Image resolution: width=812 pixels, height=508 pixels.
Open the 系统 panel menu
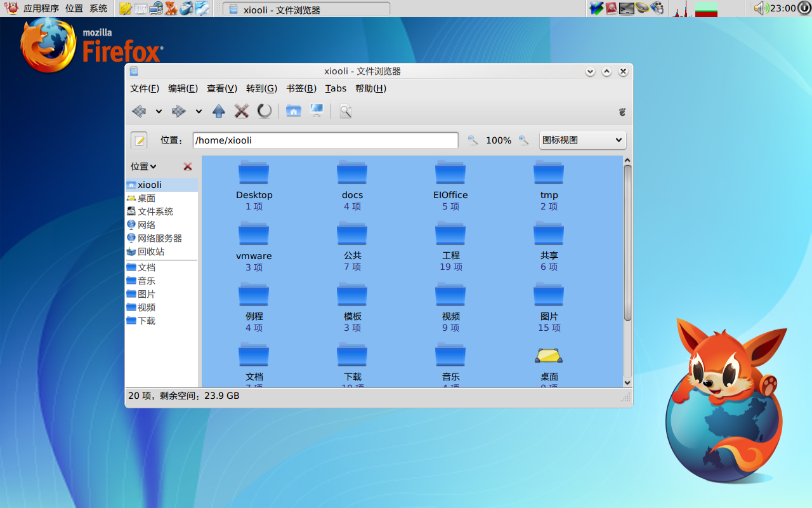(x=98, y=8)
